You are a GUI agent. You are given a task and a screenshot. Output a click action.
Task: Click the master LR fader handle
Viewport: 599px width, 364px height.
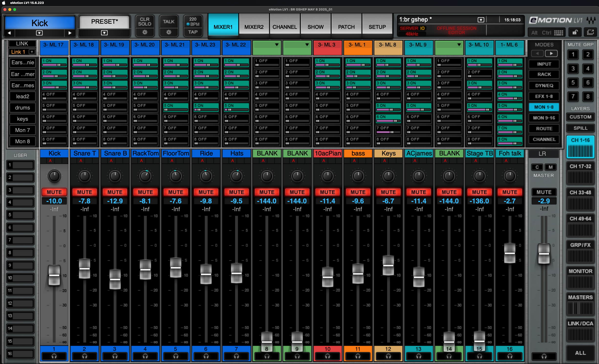coord(544,254)
